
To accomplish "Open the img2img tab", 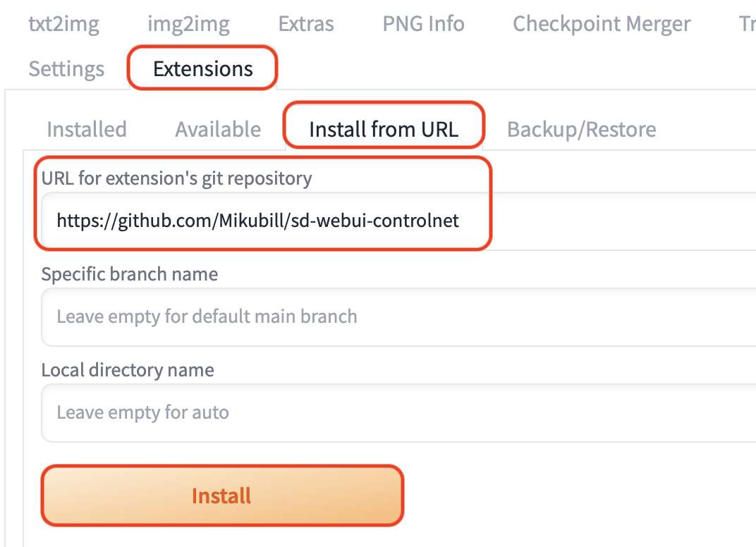I will click(188, 24).
